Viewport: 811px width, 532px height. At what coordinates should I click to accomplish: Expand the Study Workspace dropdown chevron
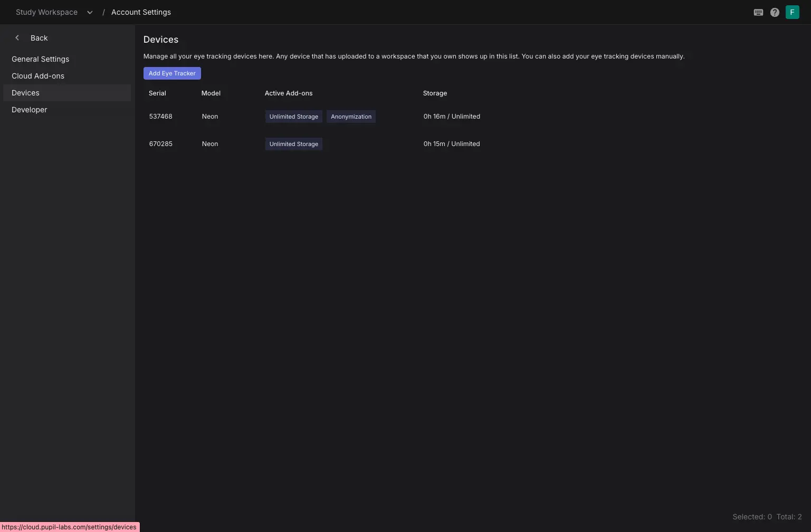click(x=90, y=13)
